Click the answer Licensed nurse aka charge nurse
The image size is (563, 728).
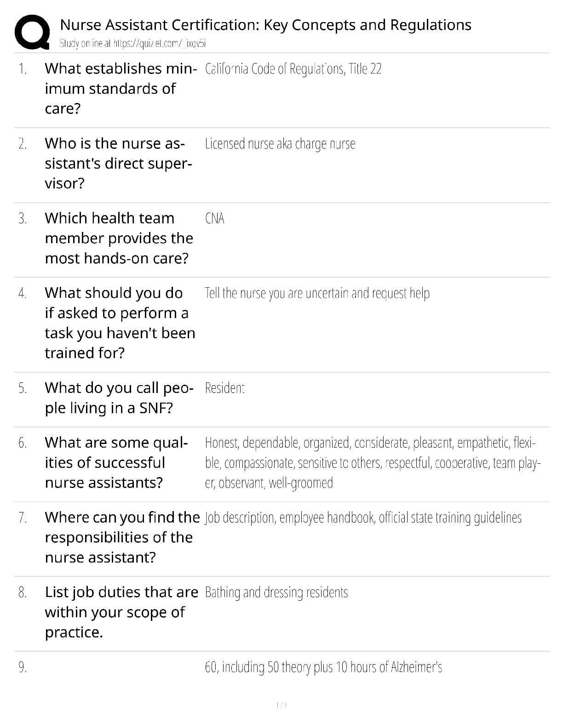click(280, 144)
